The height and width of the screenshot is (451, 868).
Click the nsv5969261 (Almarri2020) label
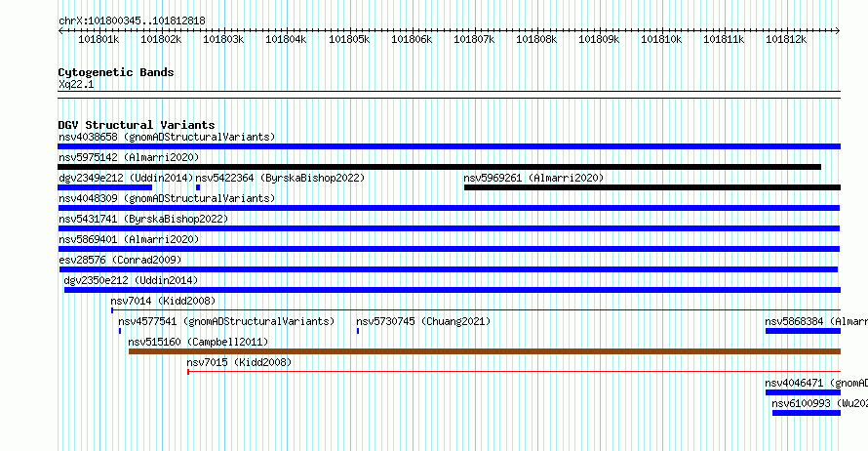click(533, 178)
